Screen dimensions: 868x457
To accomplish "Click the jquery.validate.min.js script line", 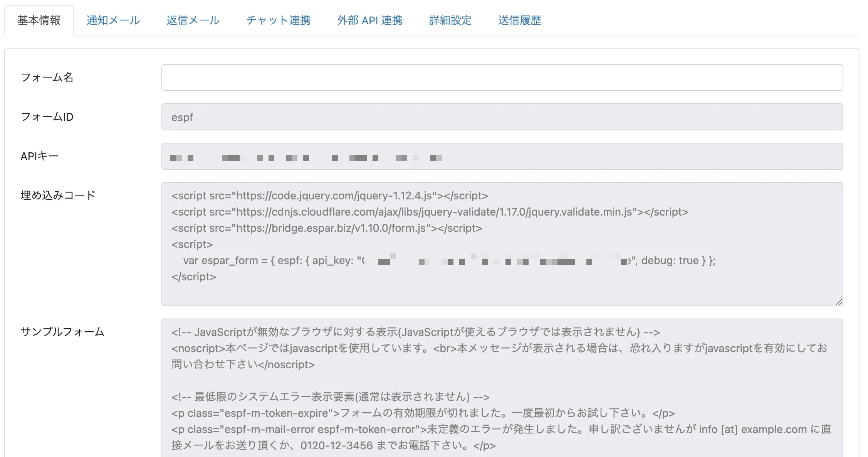I will point(430,212).
